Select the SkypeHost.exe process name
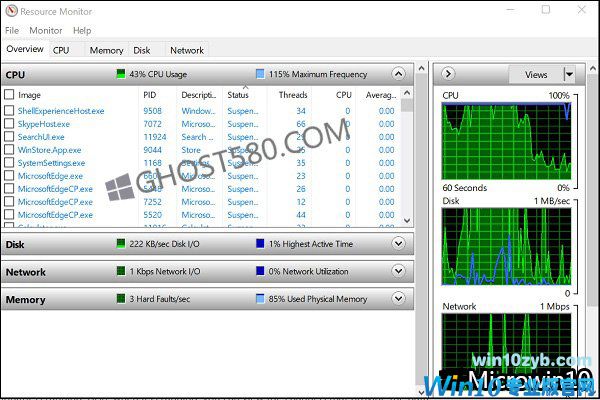Viewport: 600px width, 400px height. (x=44, y=124)
